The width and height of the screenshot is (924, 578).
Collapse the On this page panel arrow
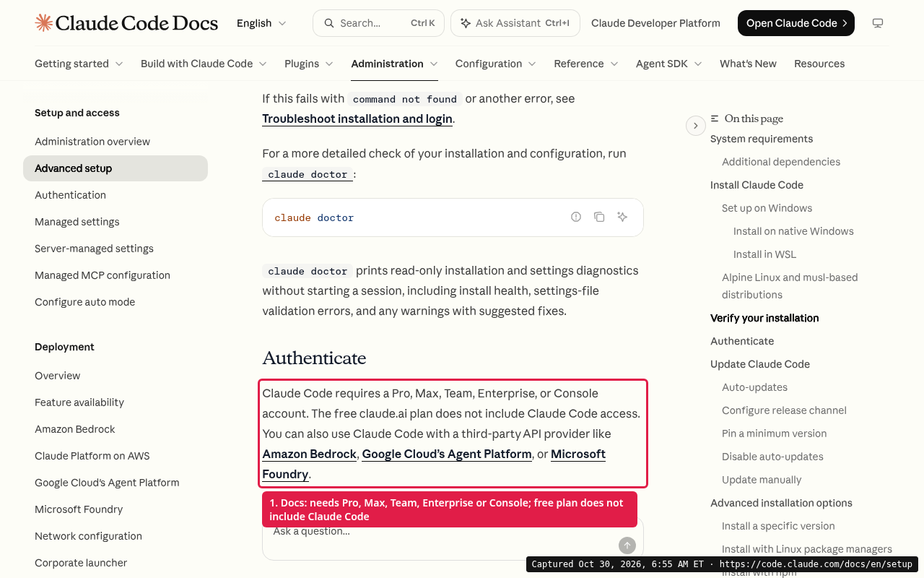click(695, 126)
